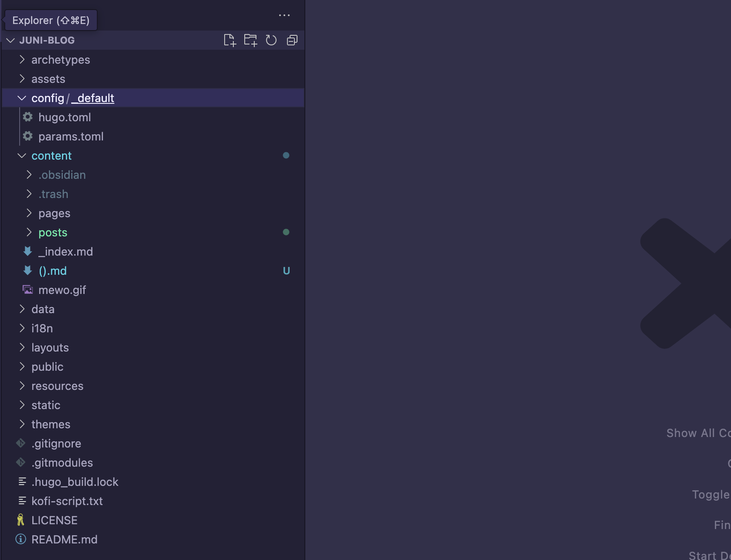This screenshot has height=560, width=731.
Task: Open the mewo.gif image file
Action: 62,290
